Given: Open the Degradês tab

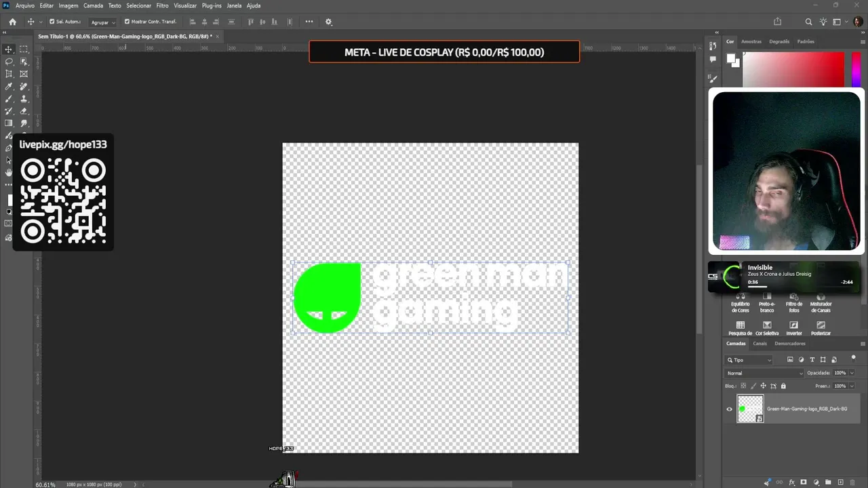Looking at the screenshot, I should 779,41.
